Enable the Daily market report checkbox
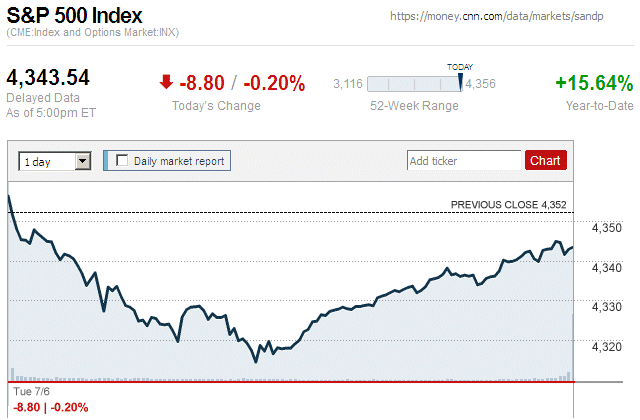The height and width of the screenshot is (420, 640). pyautogui.click(x=123, y=160)
